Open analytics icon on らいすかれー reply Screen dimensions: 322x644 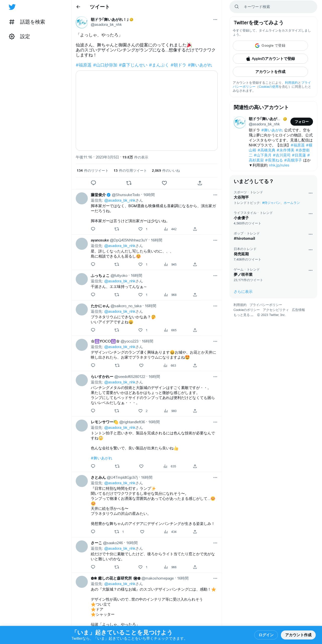coord(166,411)
